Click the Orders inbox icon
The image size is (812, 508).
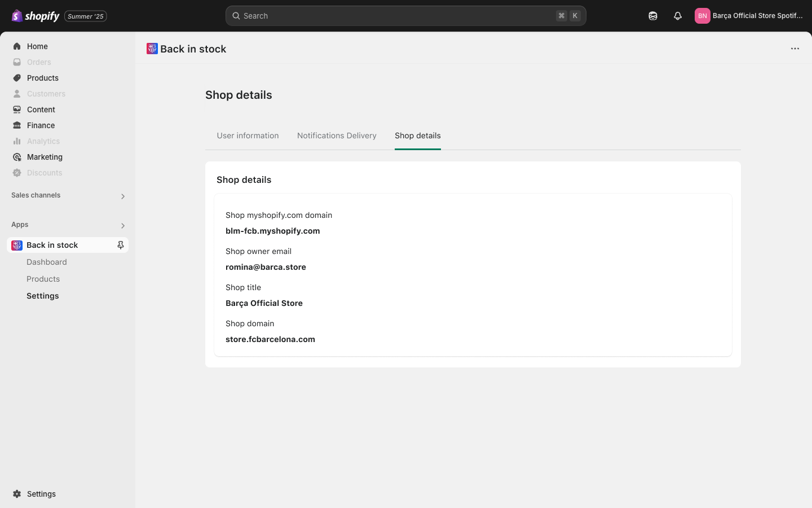17,62
